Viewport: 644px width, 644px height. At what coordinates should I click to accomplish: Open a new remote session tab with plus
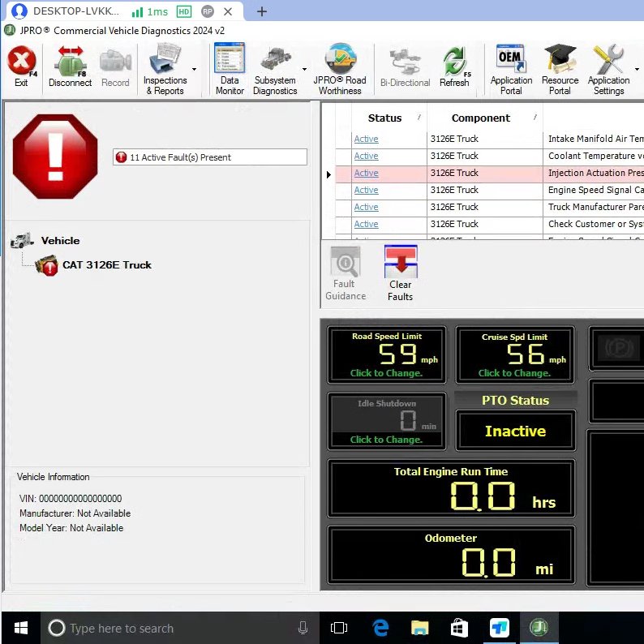pos(262,11)
